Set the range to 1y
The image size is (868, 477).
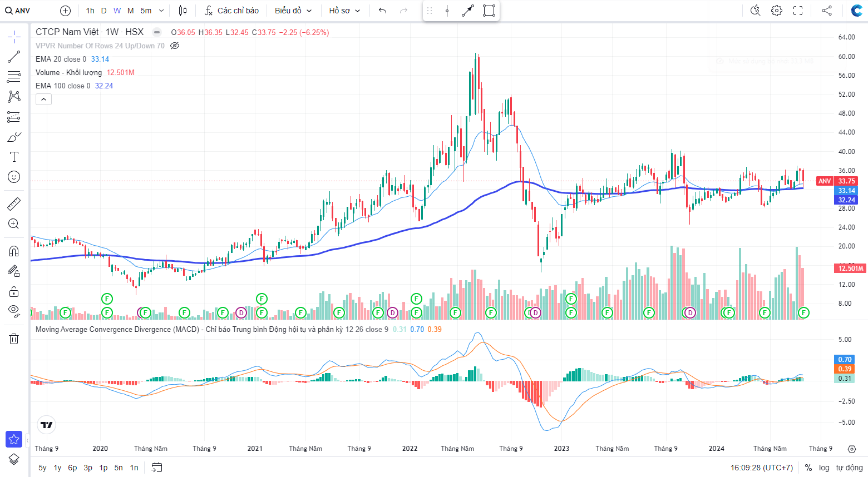tap(57, 468)
